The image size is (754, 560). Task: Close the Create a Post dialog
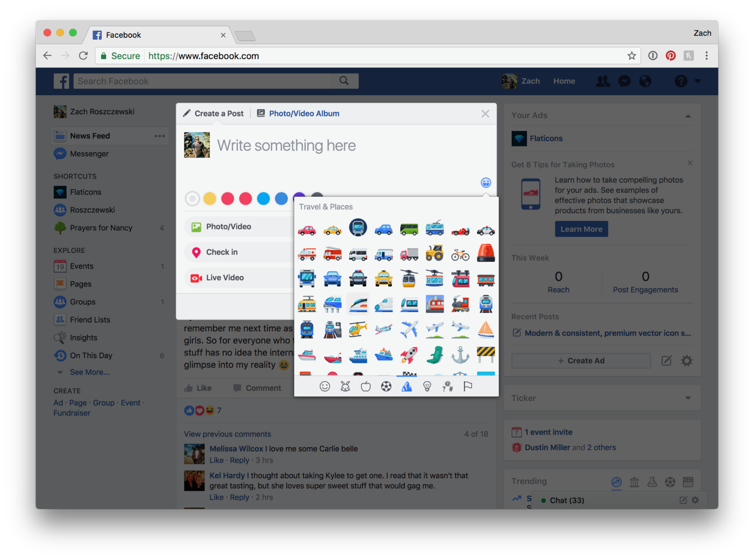(485, 114)
